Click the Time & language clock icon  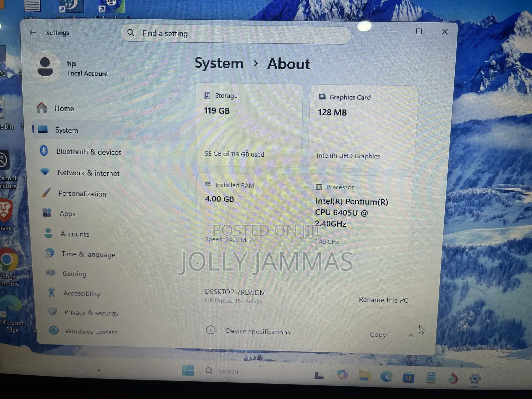pos(49,253)
